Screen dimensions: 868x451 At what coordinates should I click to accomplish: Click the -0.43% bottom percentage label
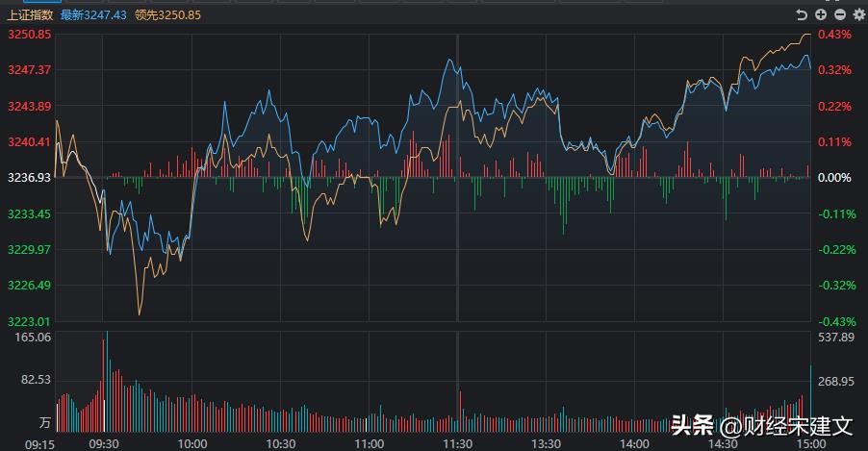point(836,321)
